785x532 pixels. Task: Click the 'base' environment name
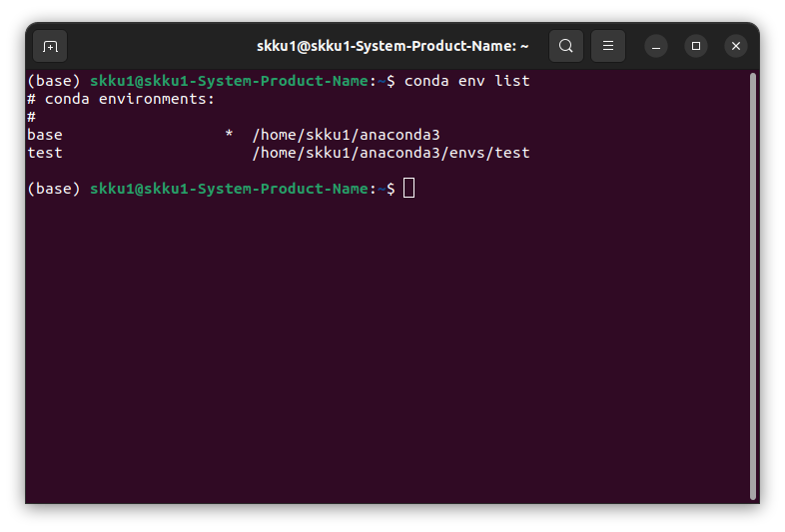pyautogui.click(x=45, y=135)
